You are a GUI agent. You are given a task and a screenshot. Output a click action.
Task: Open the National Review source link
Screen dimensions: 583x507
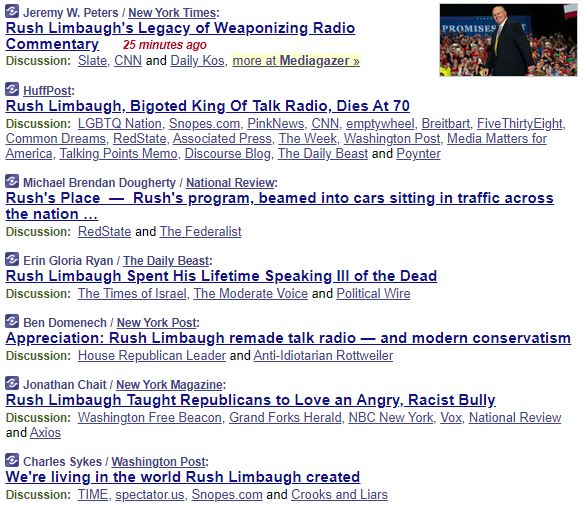pyautogui.click(x=230, y=183)
